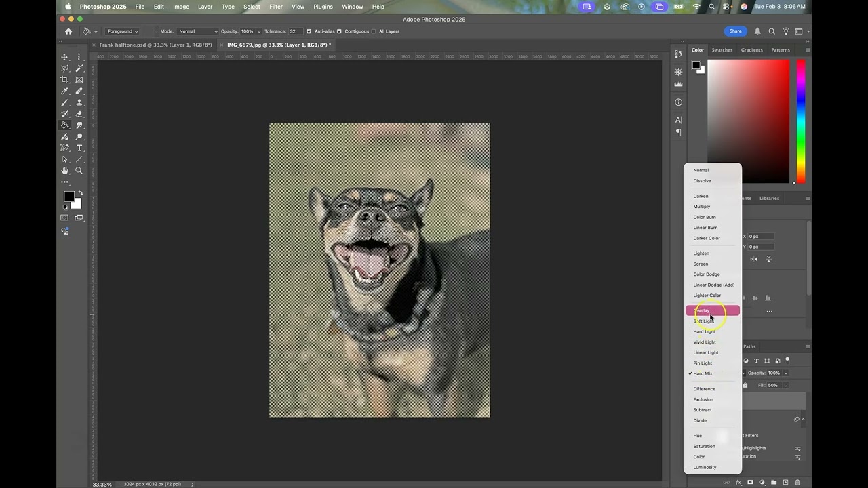This screenshot has width=868, height=488.
Task: Open the Info panel icon
Action: point(678,102)
